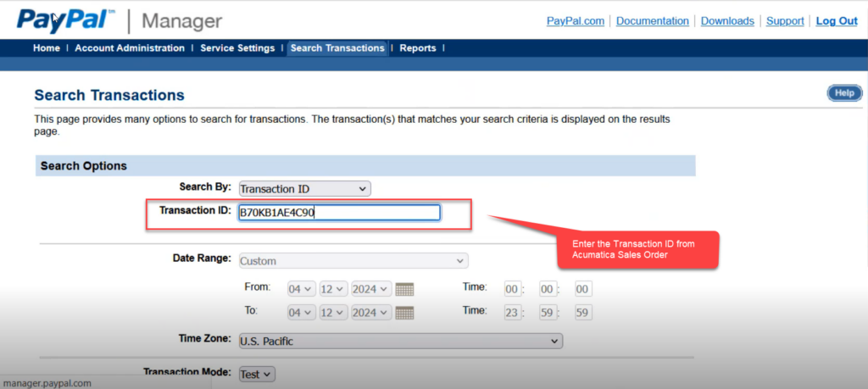Open the To day dropdown
Viewport: 868px width, 389px height.
tap(333, 313)
